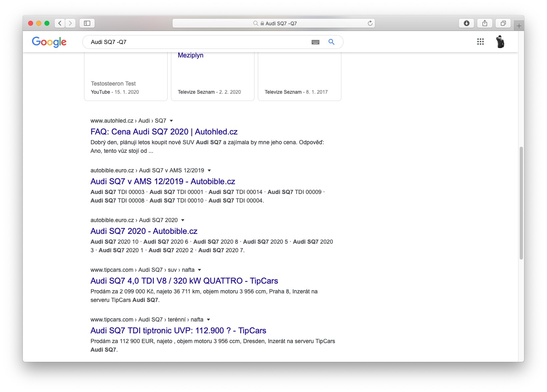Open 'Audi SQ7 TDI tiptronic UVP: 112.900' link
Viewport: 547px width, 392px height.
pyautogui.click(x=178, y=330)
